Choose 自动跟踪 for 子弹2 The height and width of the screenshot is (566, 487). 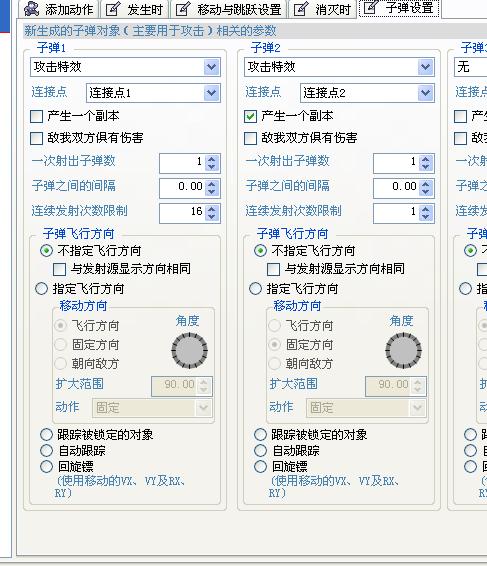(x=261, y=450)
